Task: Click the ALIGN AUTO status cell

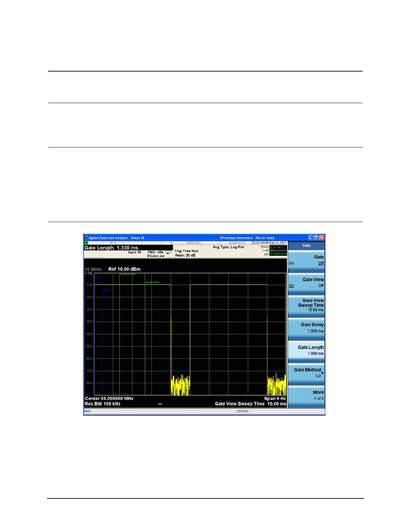Action: pos(237,243)
